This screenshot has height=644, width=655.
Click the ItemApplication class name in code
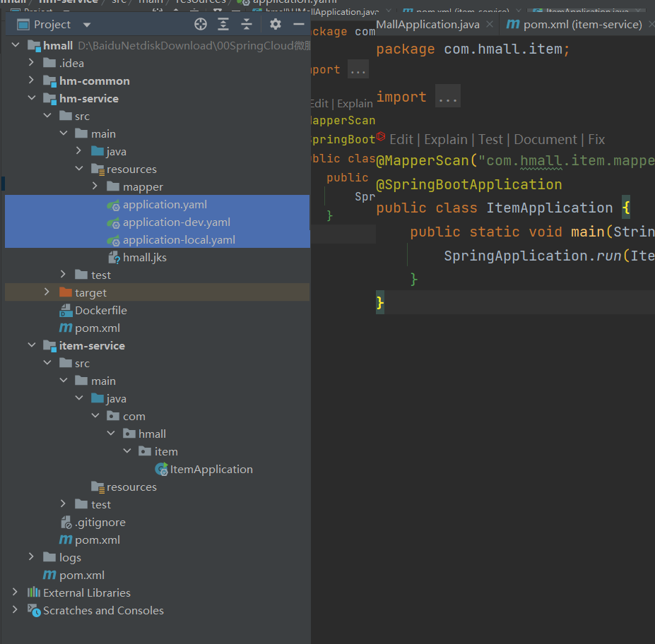(x=549, y=208)
